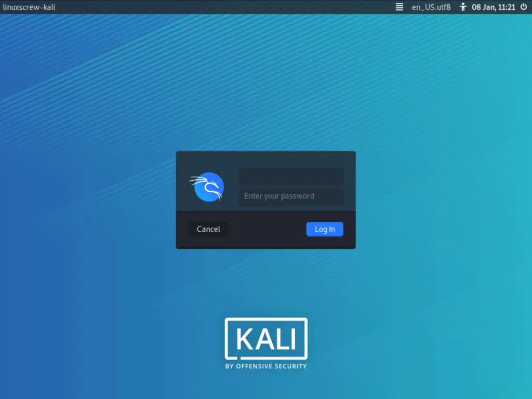532x399 pixels.
Task: Click the Cancel button
Action: pyautogui.click(x=208, y=229)
